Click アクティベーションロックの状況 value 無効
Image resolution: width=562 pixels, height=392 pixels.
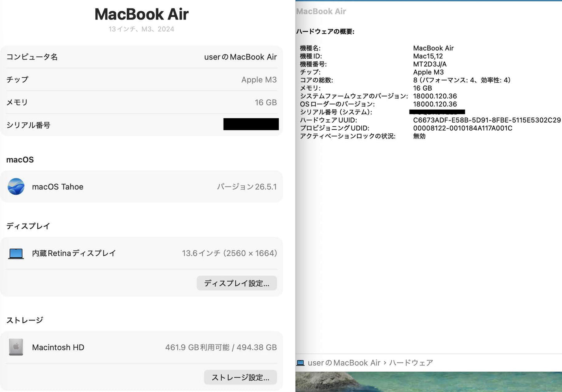coord(419,136)
